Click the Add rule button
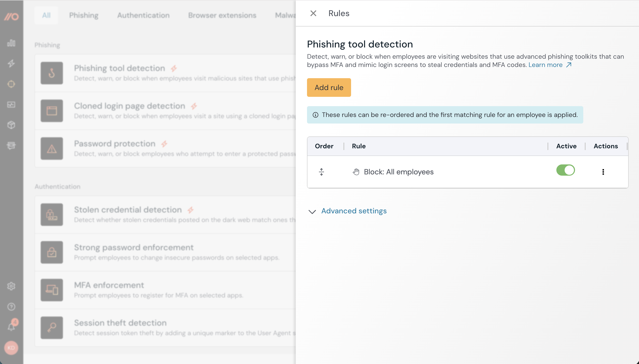 329,87
